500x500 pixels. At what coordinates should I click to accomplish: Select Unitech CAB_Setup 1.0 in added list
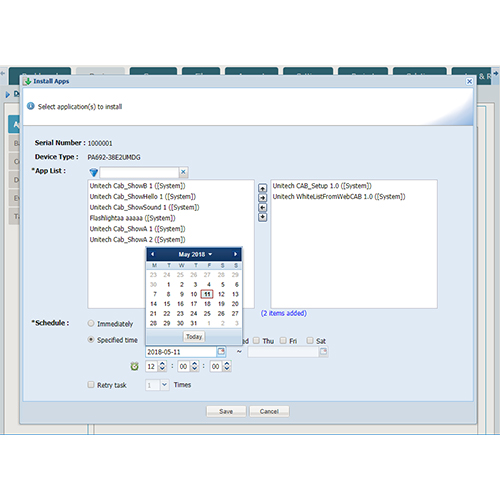pos(322,186)
